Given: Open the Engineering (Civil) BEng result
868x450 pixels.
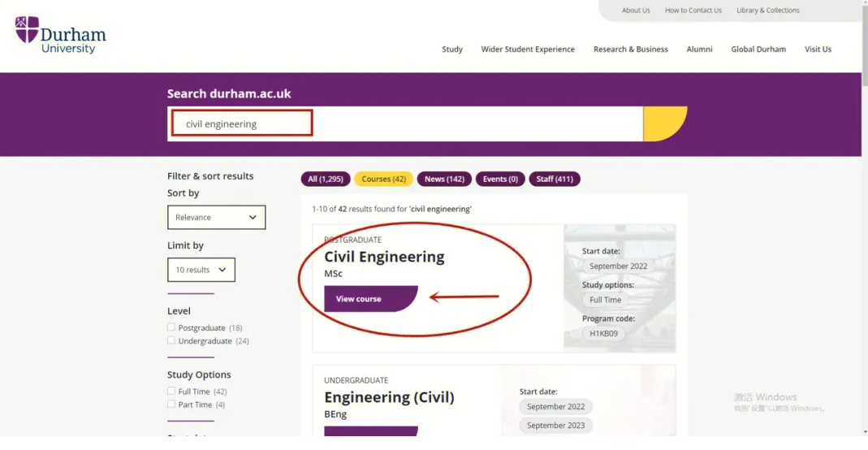Looking at the screenshot, I should tap(389, 397).
